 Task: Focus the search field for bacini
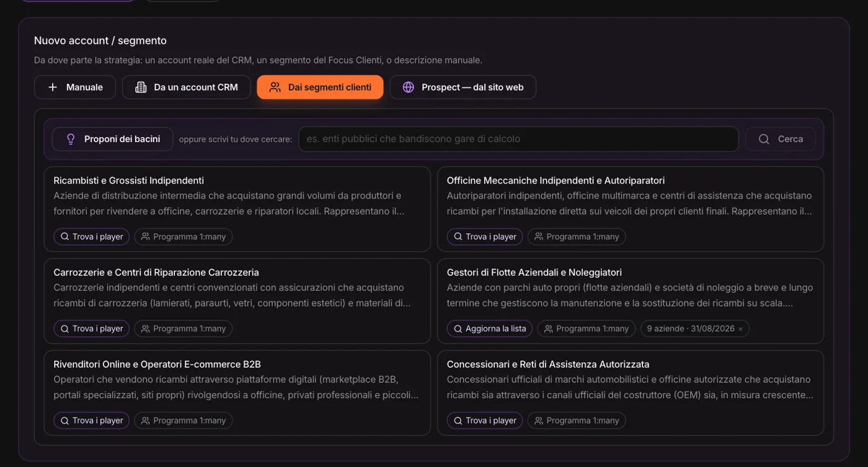pos(518,139)
